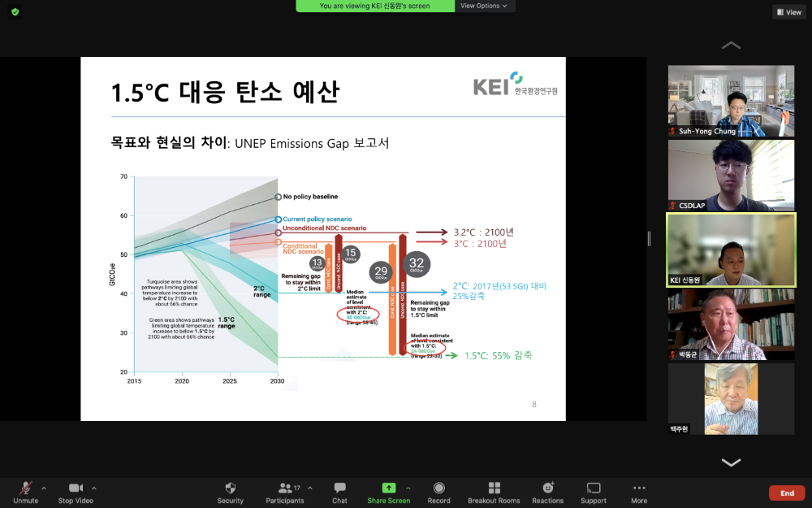The height and width of the screenshot is (508, 812).
Task: Click the View layout button
Action: tap(789, 12)
